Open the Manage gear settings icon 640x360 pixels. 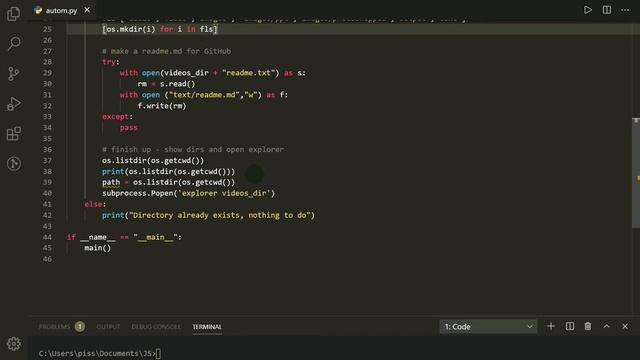(x=13, y=344)
